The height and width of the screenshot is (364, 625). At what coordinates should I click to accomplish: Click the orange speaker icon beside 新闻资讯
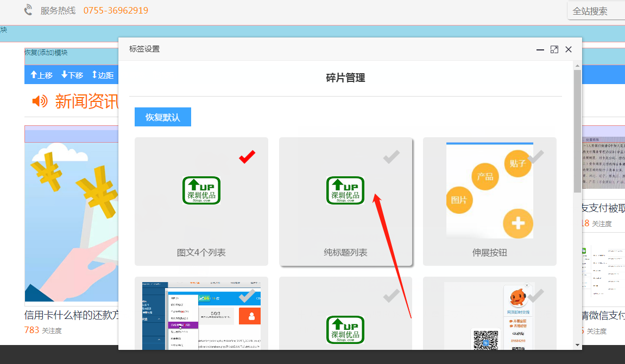40,101
